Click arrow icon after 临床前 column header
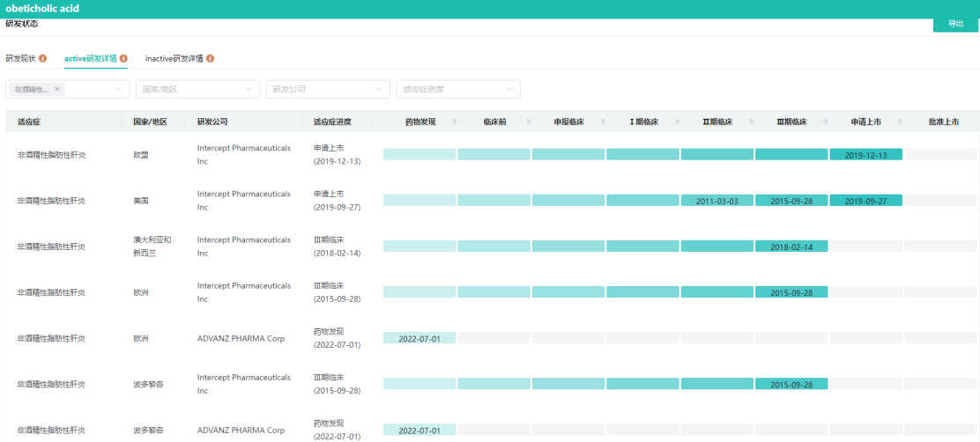Screen dimensions: 980x442 (528, 122)
